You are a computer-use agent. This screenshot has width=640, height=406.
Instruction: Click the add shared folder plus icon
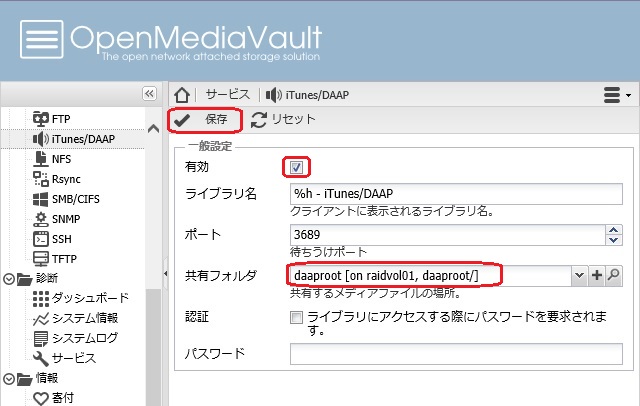pyautogui.click(x=597, y=275)
